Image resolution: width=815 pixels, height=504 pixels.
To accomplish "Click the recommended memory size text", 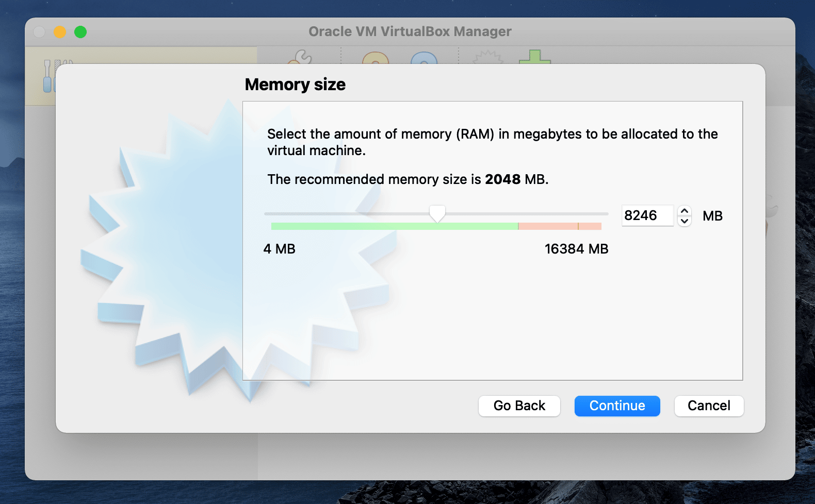I will point(407,179).
